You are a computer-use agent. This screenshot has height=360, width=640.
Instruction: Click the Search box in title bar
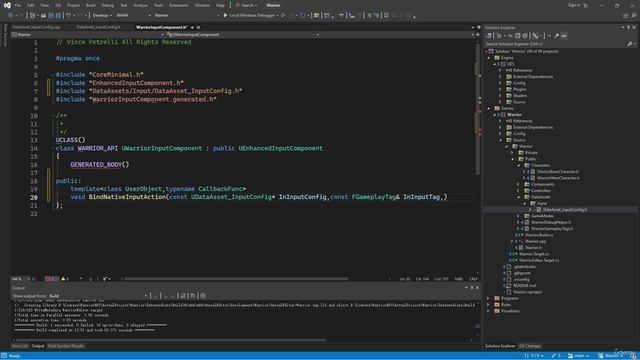coord(246,5)
